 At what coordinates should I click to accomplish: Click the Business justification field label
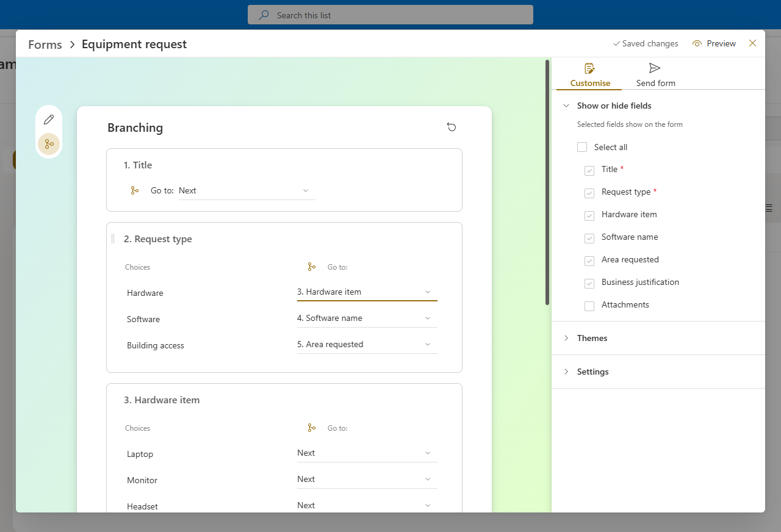point(640,282)
